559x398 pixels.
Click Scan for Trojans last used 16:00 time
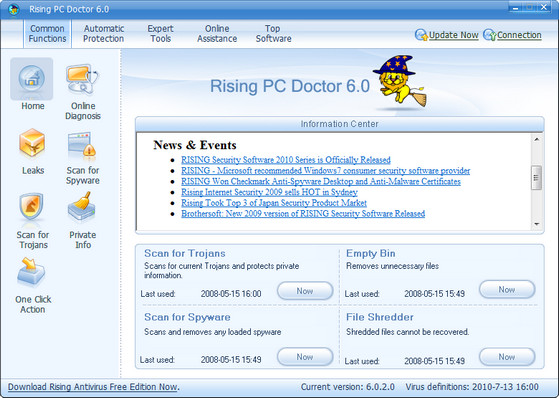231,294
